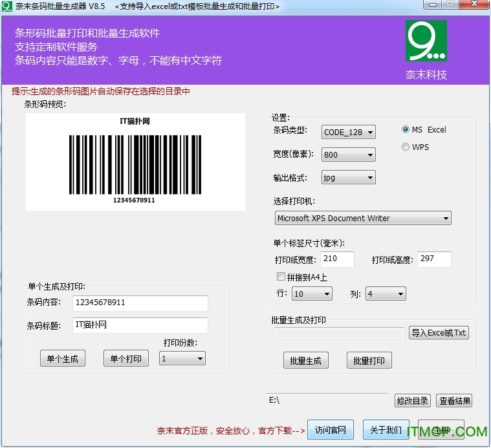Open the 条码类型 CODE_128 dropdown

[348, 132]
